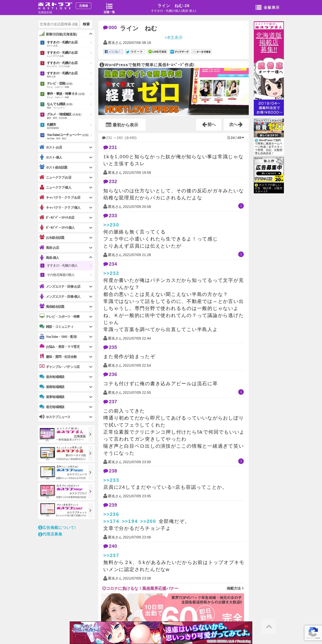Follow the >>230 reply link
This screenshot has height=644, width=322.
pyautogui.click(x=111, y=225)
